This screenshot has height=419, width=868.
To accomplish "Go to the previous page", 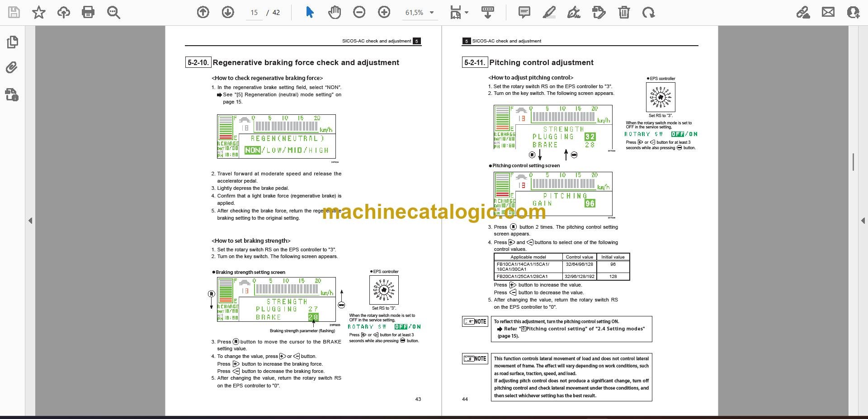I will tap(203, 12).
